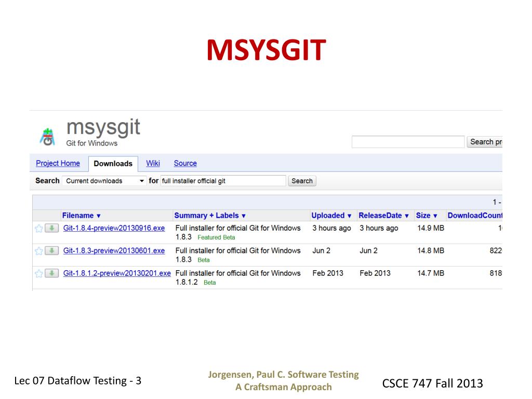Click the 'Feb 2013' uploaded cell
Image resolution: width=532 pixels, height=399 pixels.
(x=328, y=273)
